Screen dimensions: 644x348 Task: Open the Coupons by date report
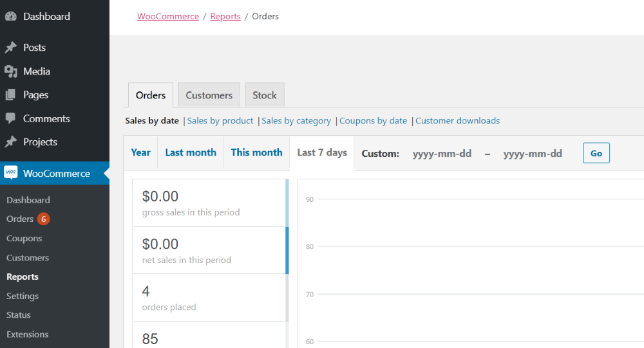pyautogui.click(x=373, y=121)
